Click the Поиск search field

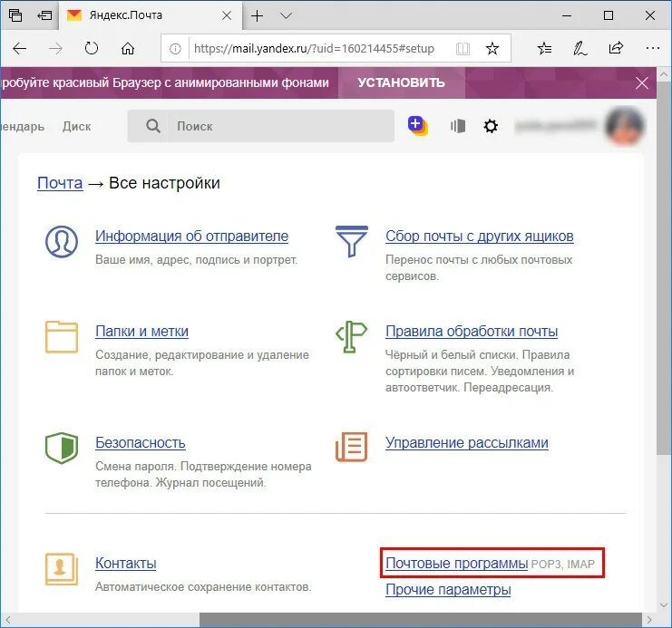click(260, 126)
